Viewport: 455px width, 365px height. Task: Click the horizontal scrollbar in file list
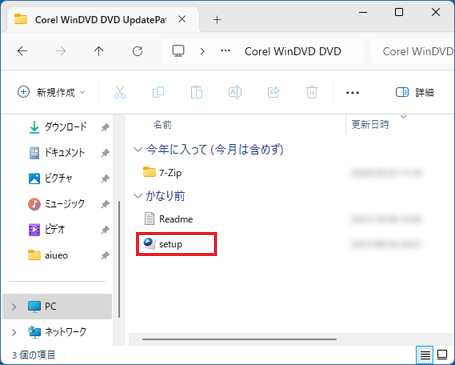(x=239, y=339)
